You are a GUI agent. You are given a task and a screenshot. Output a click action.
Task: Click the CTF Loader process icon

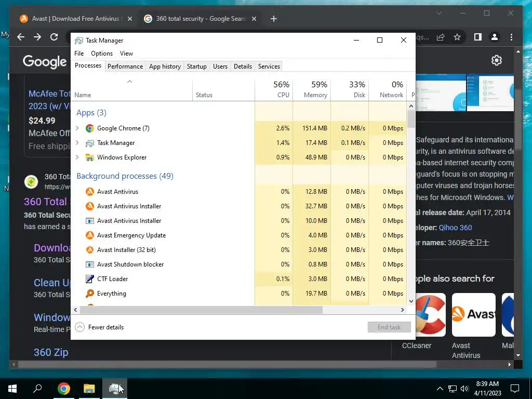pos(89,279)
